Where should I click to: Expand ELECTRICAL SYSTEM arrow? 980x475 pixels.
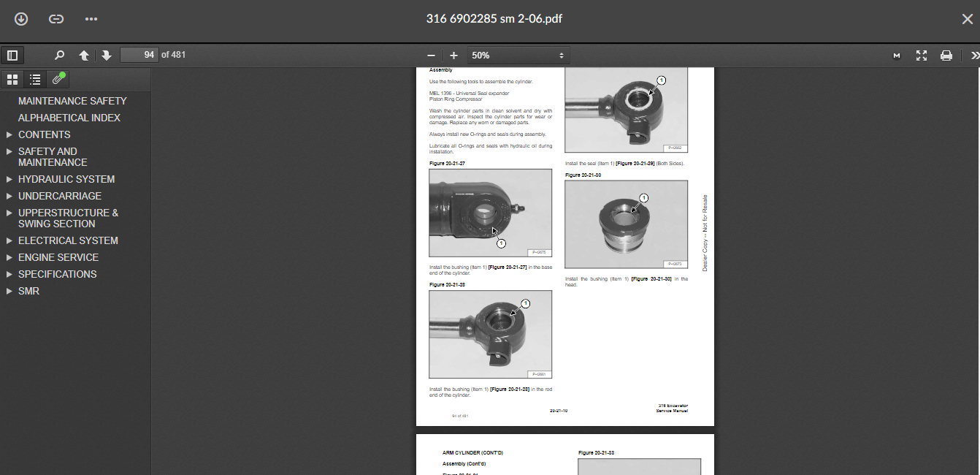(9, 240)
